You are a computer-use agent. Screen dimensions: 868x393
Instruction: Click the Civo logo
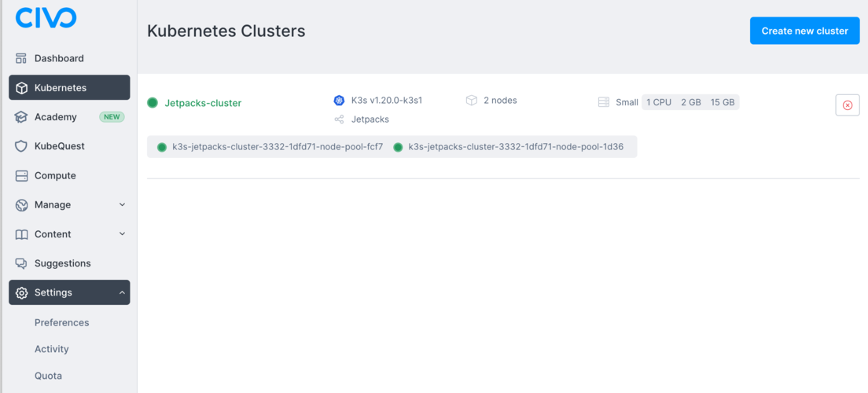click(46, 17)
